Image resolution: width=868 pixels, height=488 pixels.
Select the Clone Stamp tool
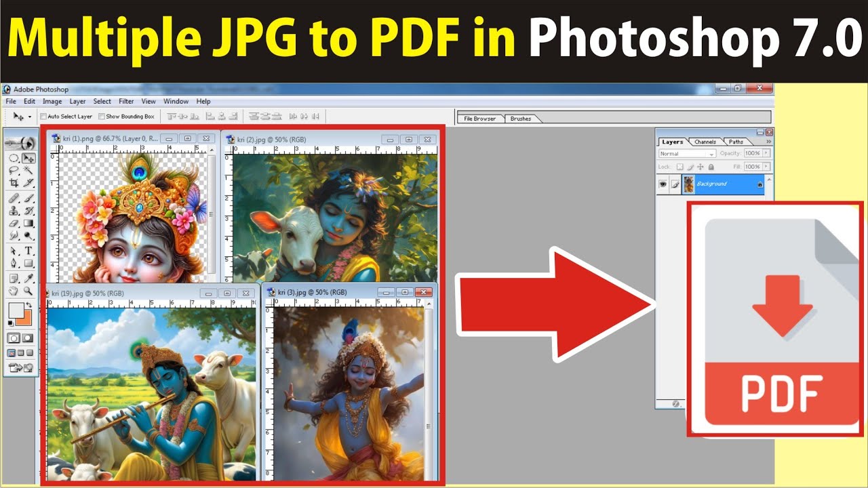pos(14,211)
